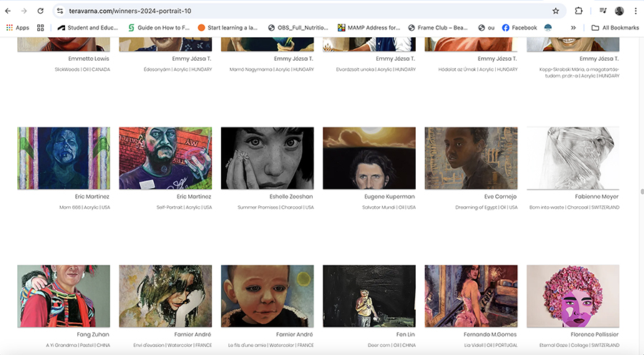
Task: Click artist name Eve Cornejo
Action: click(x=500, y=197)
